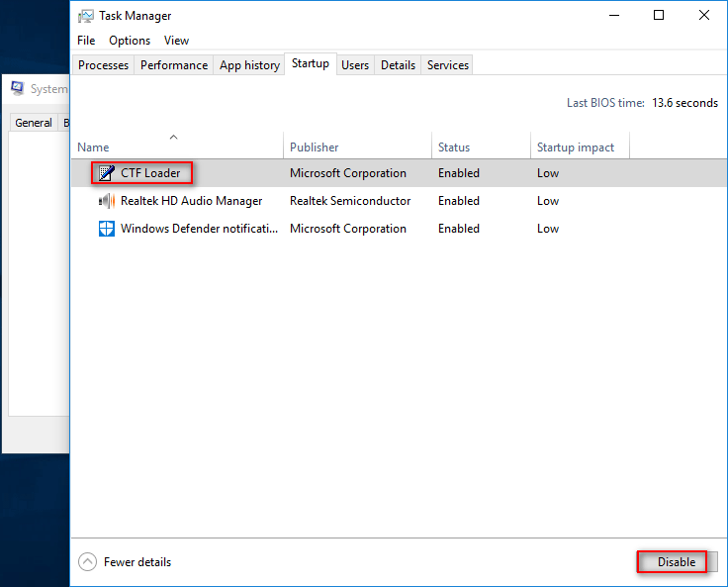
Task: Open the Options menu
Action: click(x=130, y=41)
